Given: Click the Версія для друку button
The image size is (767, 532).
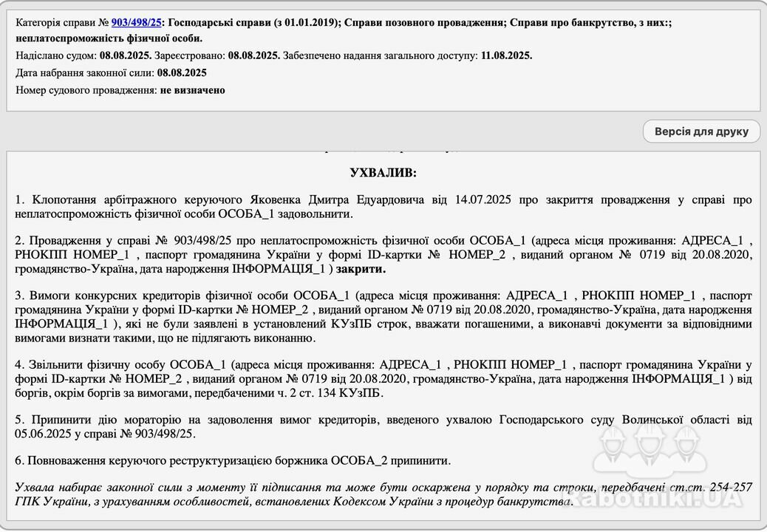Looking at the screenshot, I should coord(701,132).
